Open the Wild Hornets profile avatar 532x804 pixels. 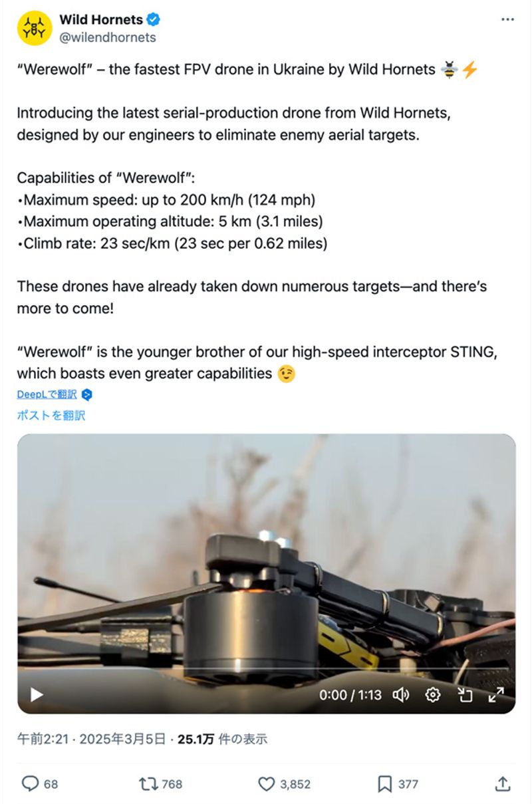35,29
